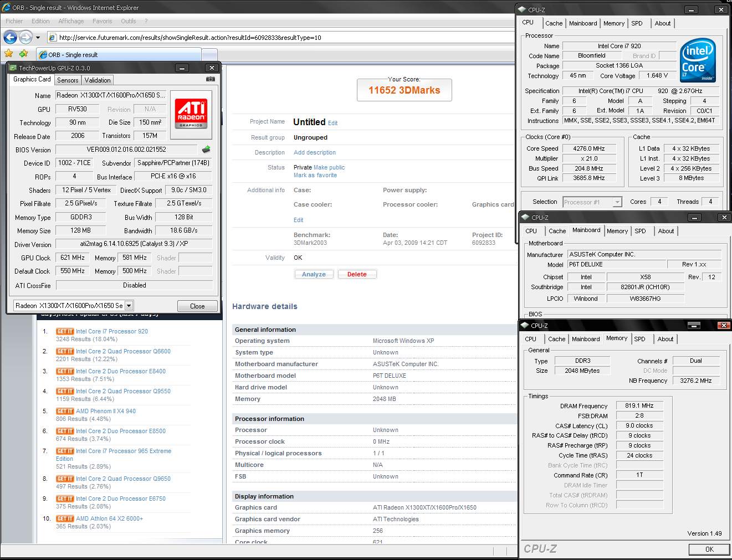The image size is (732, 560).
Task: Open the Edition menu
Action: (x=40, y=21)
